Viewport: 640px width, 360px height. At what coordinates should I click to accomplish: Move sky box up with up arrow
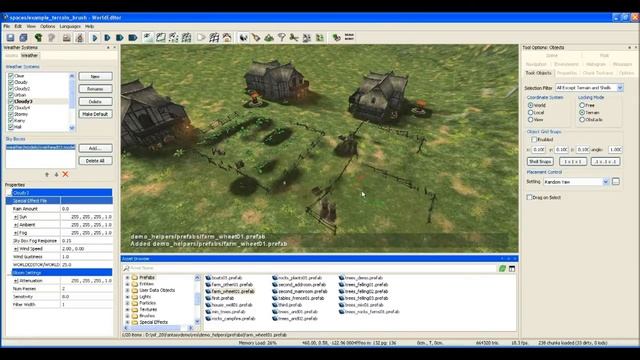(x=47, y=174)
